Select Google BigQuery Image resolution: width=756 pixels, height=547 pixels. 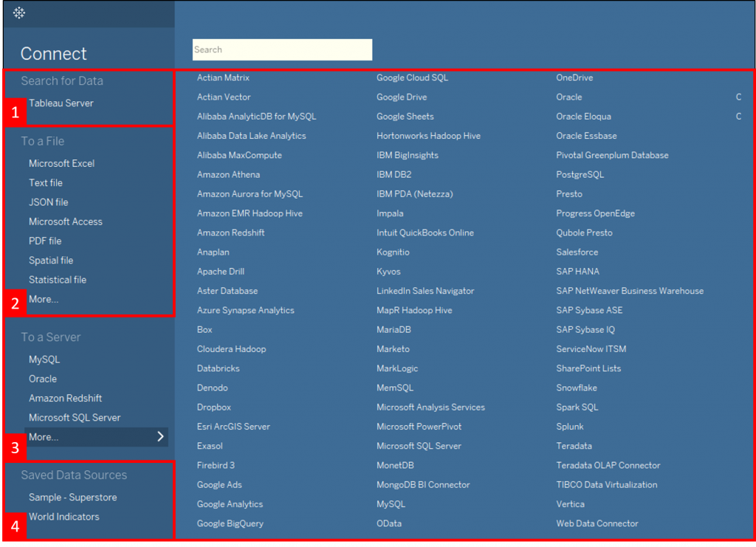[x=230, y=523]
